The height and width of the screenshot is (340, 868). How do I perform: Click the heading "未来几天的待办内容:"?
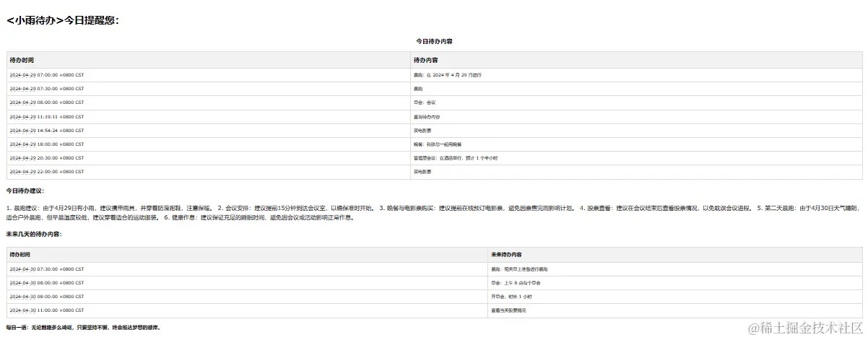[34, 234]
